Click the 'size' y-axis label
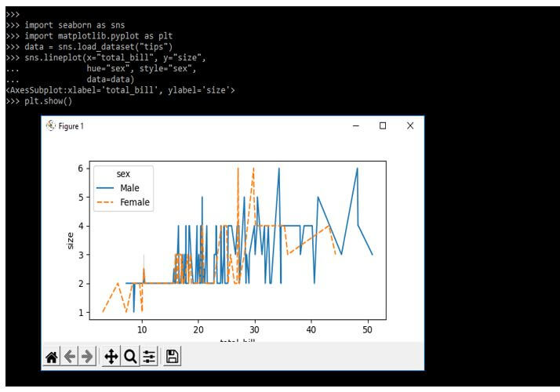The image size is (560, 392). 71,241
